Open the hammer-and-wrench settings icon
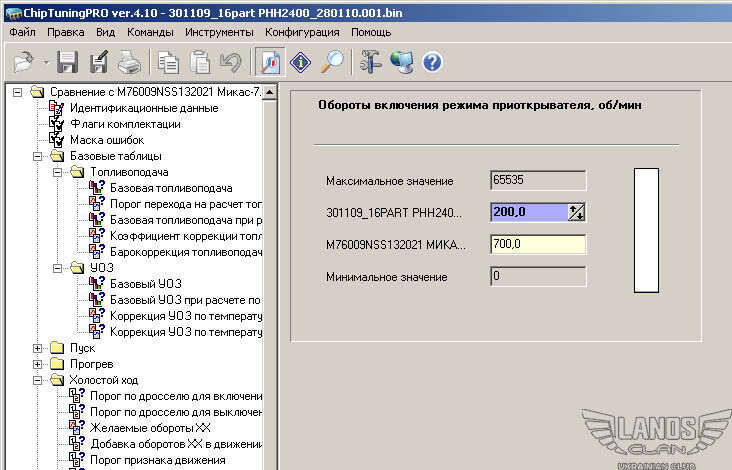 pos(371,62)
